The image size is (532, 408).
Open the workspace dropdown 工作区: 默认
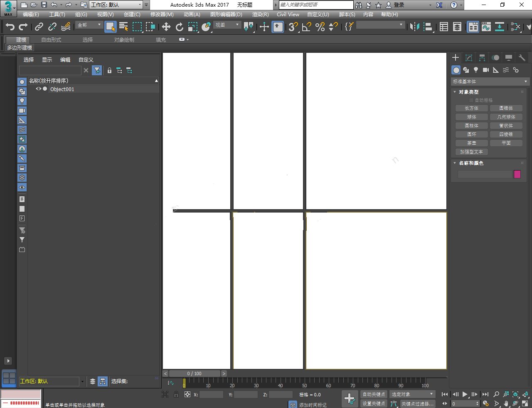click(116, 5)
